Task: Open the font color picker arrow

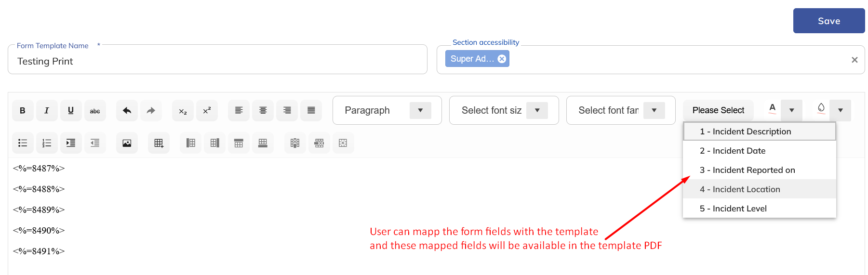Action: 791,110
